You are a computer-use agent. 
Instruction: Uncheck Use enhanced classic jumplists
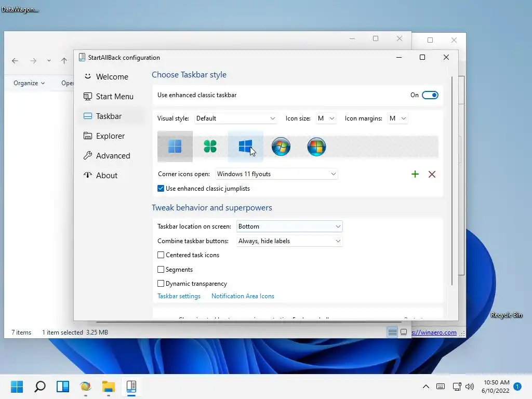[161, 188]
